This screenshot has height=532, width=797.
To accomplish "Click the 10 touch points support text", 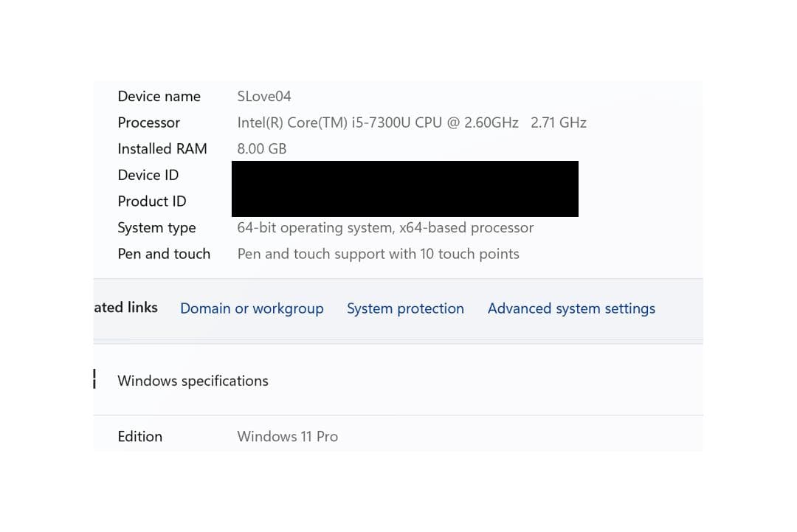I will click(379, 254).
